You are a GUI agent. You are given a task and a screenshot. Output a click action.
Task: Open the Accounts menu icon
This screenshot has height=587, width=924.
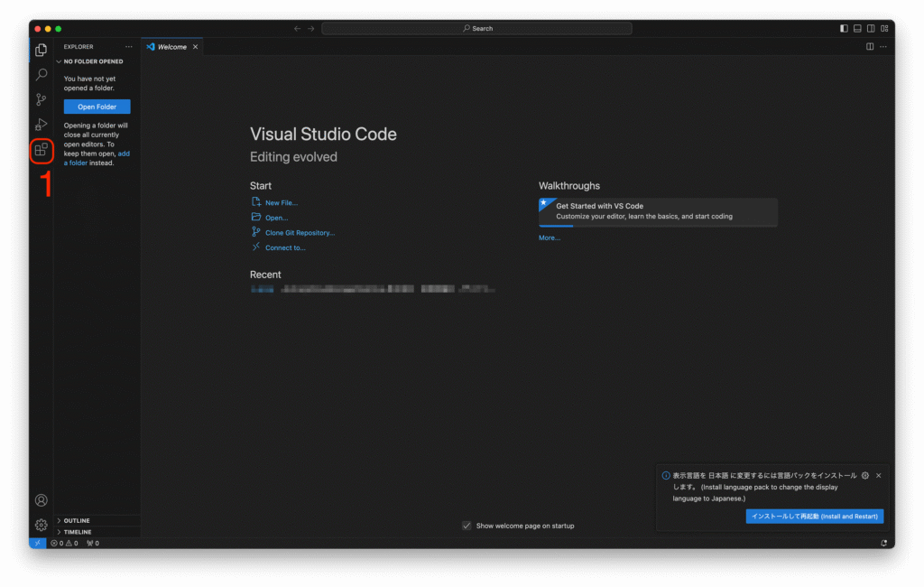coord(42,500)
